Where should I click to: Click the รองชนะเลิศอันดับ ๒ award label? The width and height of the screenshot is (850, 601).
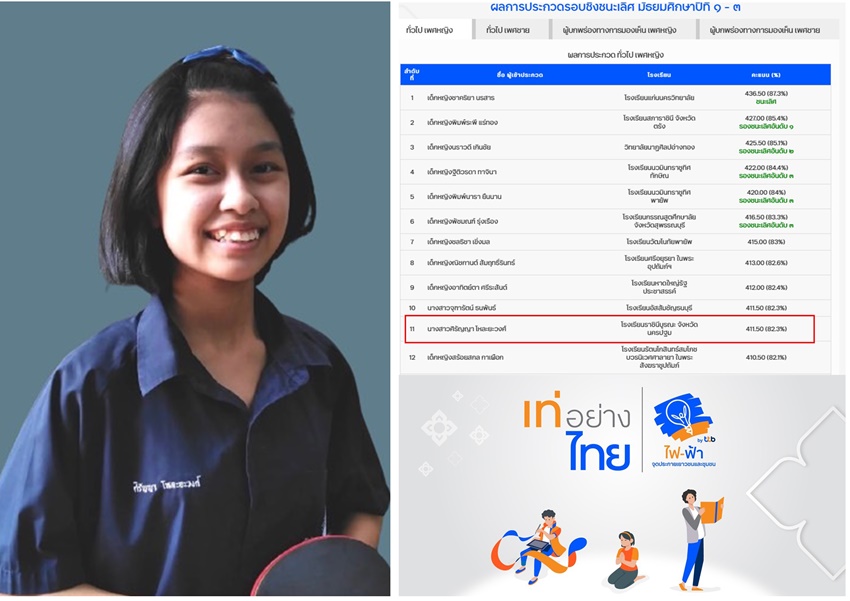pos(766,151)
